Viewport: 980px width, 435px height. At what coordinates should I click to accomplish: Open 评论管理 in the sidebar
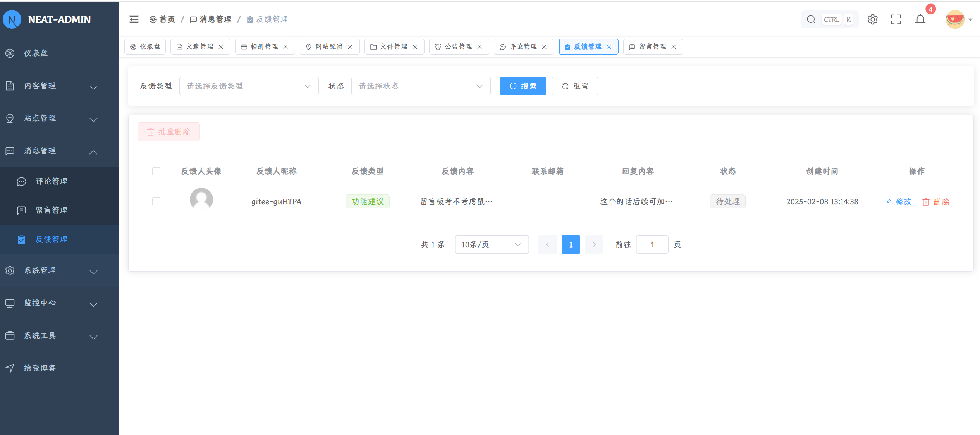pos(52,181)
